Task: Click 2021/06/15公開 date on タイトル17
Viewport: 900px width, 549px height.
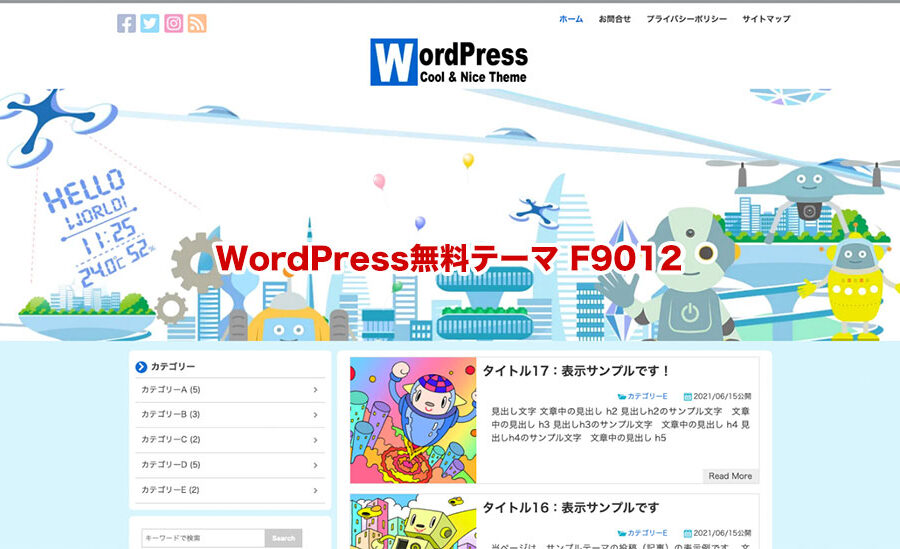Action: tap(722, 396)
